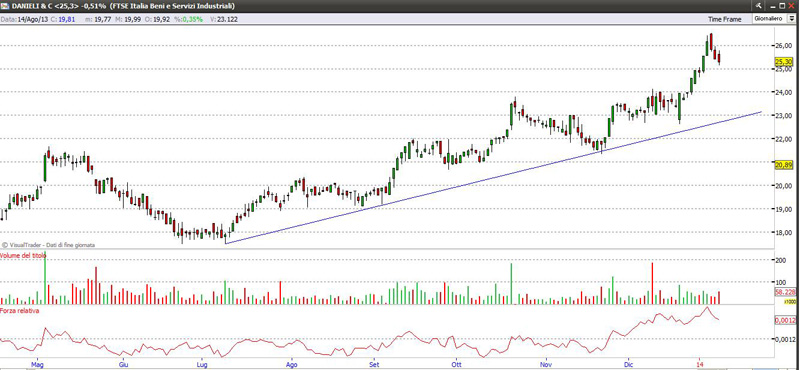The image size is (800, 370).
Task: Click the 100 volume axis label
Action: click(780, 282)
